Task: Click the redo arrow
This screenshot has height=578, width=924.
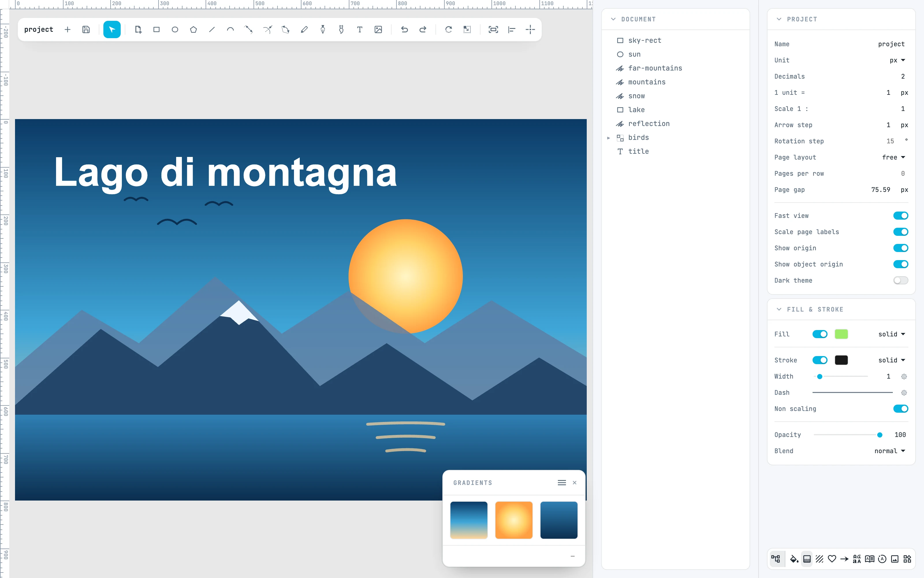Action: (x=423, y=29)
